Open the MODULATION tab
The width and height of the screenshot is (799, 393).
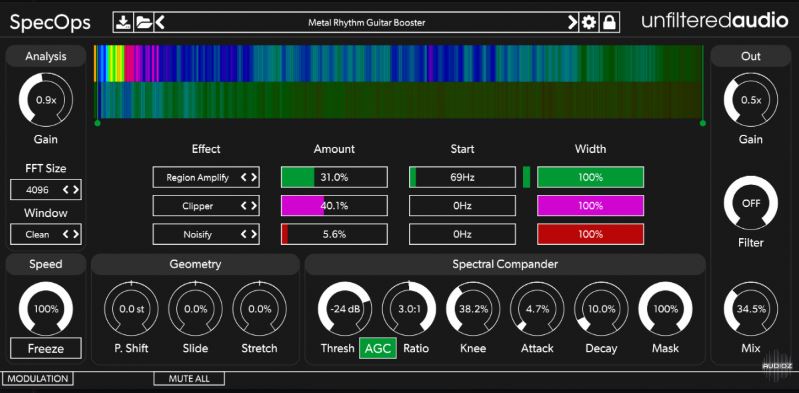tap(38, 379)
